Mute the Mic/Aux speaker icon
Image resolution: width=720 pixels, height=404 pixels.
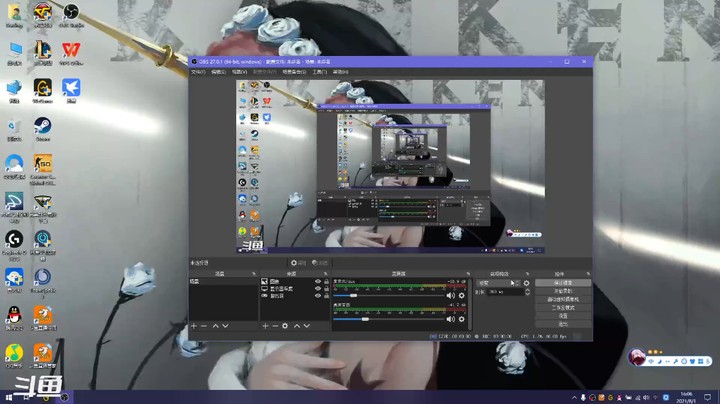point(451,296)
